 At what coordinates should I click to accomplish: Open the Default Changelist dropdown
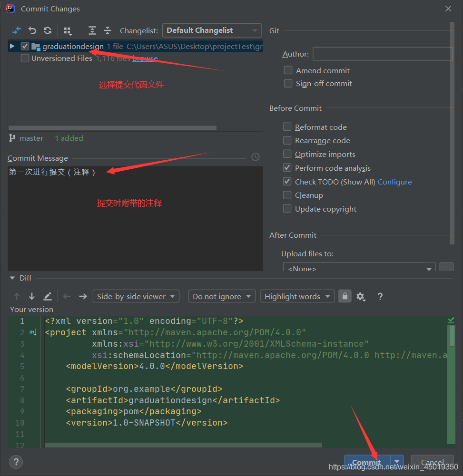[212, 30]
